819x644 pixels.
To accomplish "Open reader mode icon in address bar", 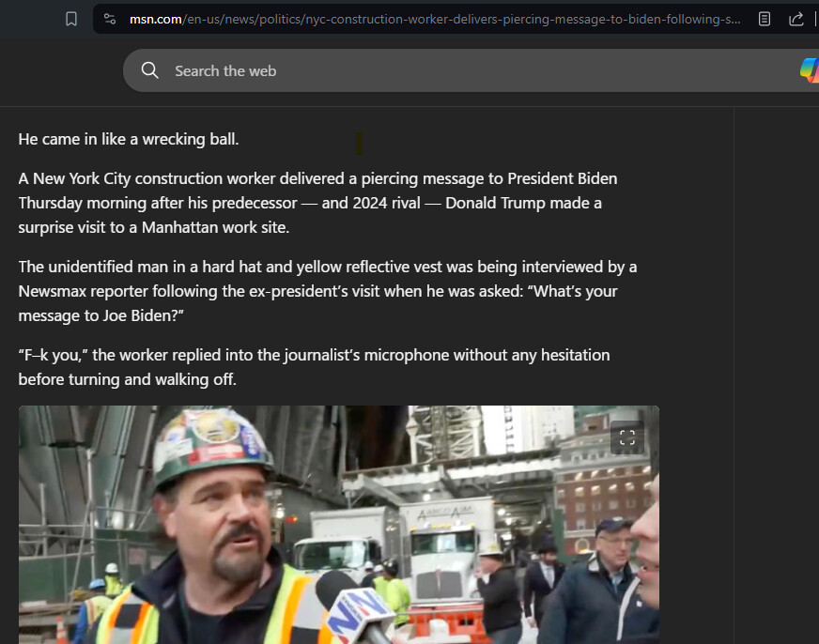I will coord(765,20).
